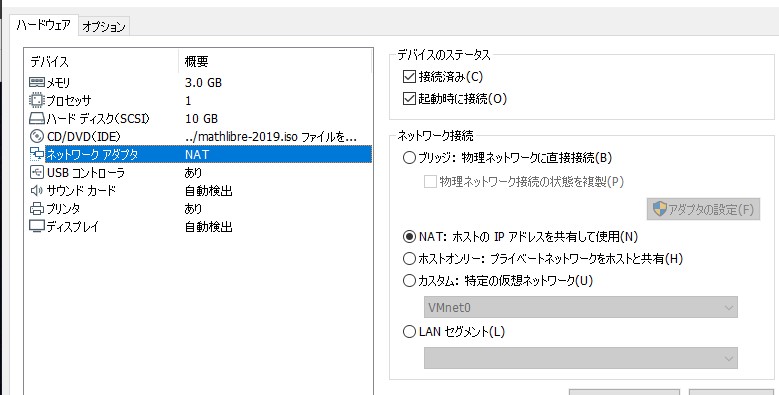Choose the display (ディスプレイ) monitor icon

37,227
